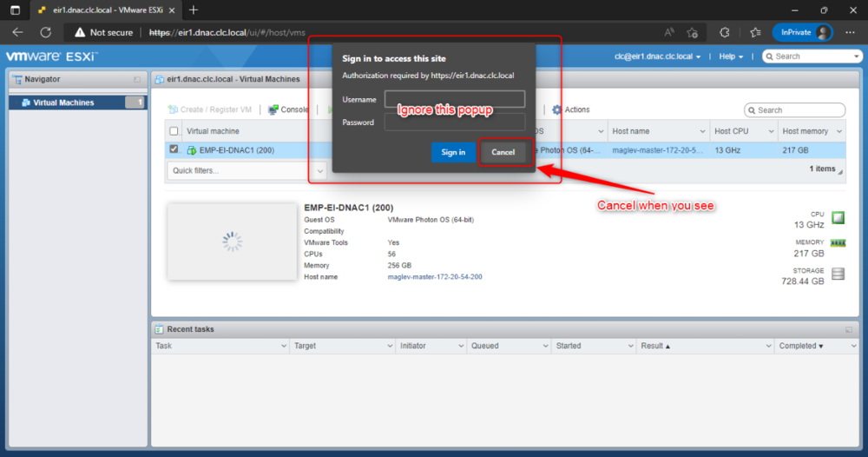Click the browser back arrow

point(17,32)
